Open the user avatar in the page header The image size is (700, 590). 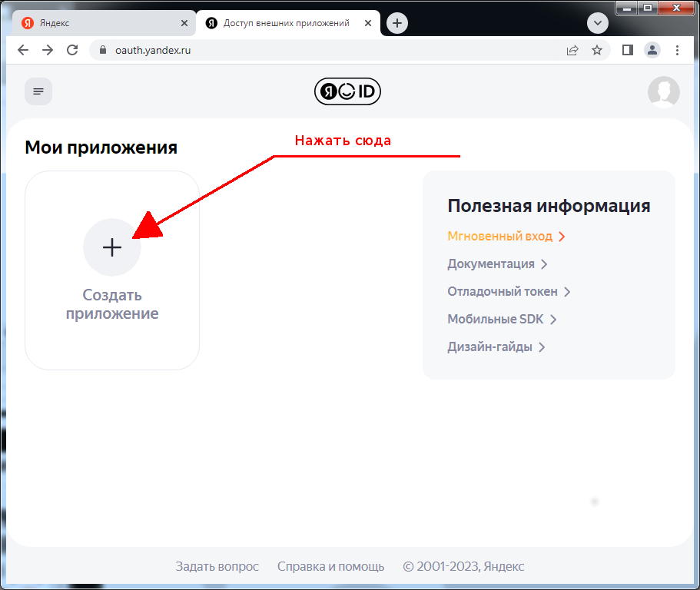pyautogui.click(x=663, y=92)
